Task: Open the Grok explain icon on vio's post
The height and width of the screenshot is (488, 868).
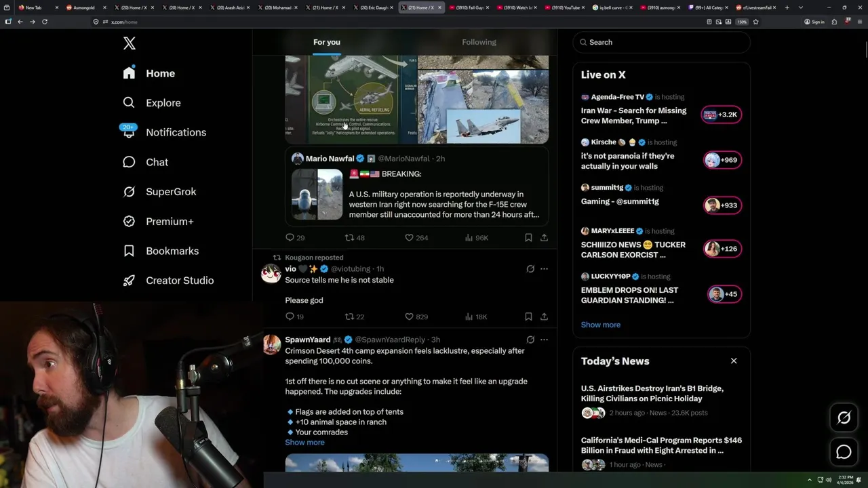Action: [x=530, y=269]
